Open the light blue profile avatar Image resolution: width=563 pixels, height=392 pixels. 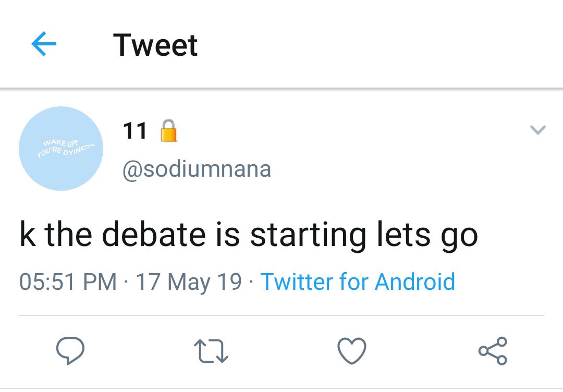(x=61, y=148)
